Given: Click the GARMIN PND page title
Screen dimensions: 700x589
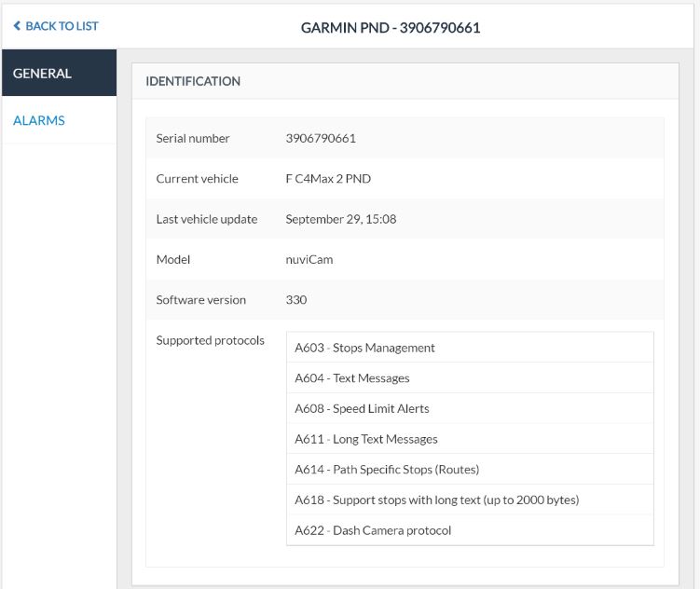Looking at the screenshot, I should [x=391, y=27].
